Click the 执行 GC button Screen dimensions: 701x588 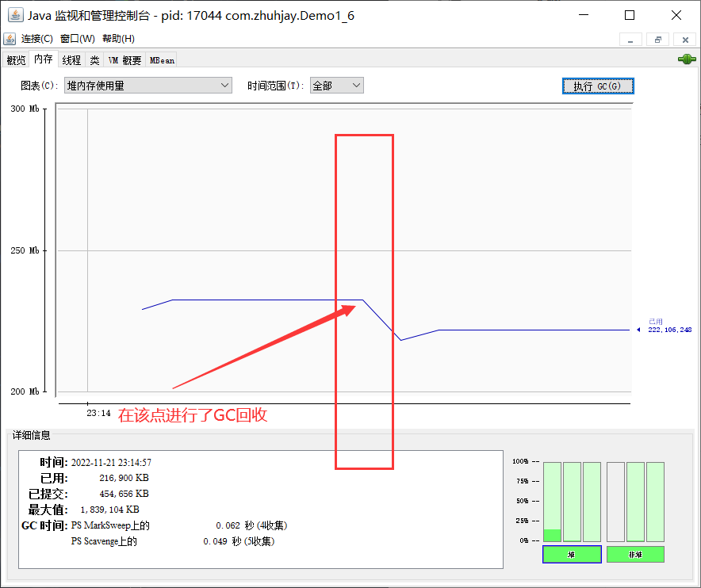[x=598, y=86]
